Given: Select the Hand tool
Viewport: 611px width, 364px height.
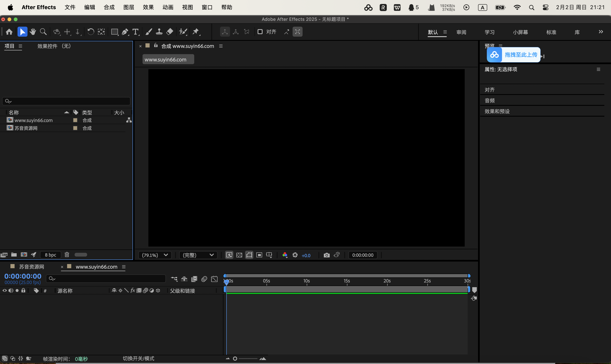Looking at the screenshot, I should pyautogui.click(x=33, y=32).
